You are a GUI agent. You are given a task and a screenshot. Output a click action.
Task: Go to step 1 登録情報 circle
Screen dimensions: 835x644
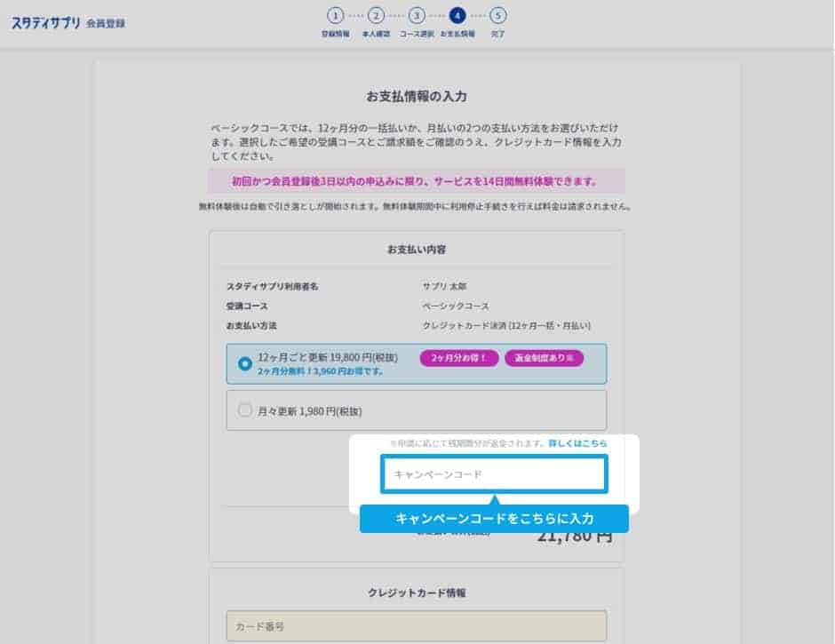tap(335, 16)
